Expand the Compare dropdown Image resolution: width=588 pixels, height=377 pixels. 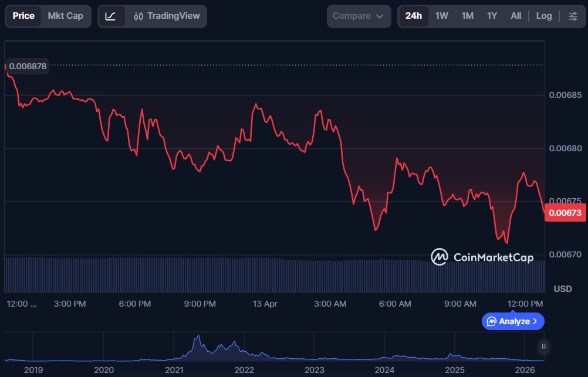click(358, 16)
